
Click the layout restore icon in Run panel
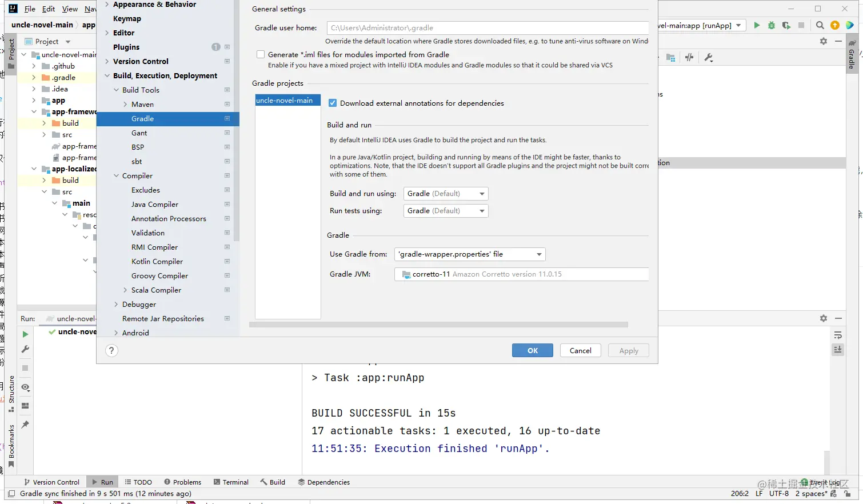[25, 406]
